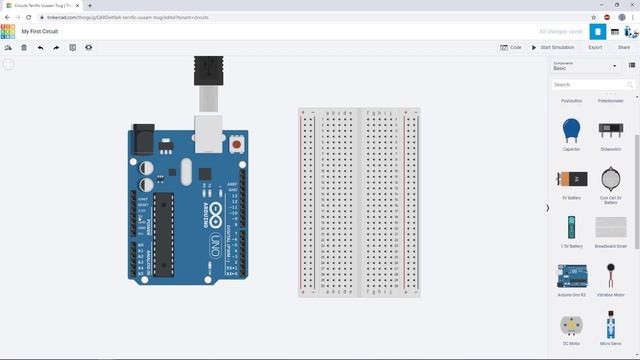Click the Pushbutton label
The height and width of the screenshot is (360, 640).
pyautogui.click(x=571, y=101)
